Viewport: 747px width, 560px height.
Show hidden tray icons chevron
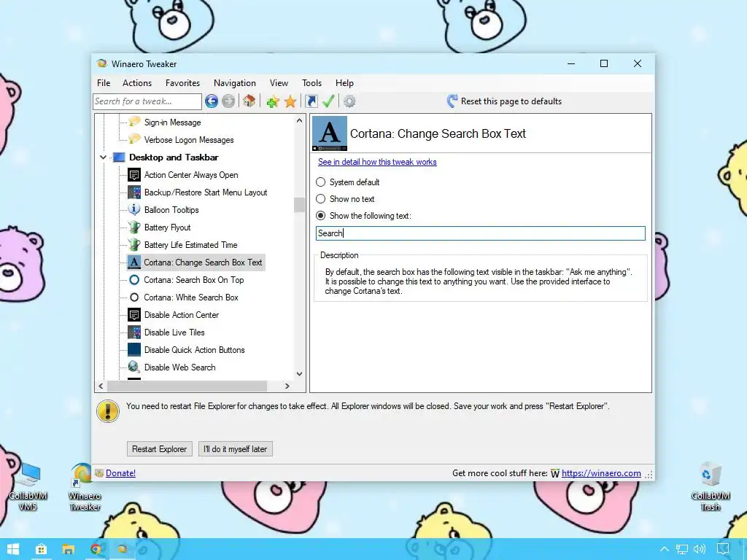pyautogui.click(x=664, y=549)
